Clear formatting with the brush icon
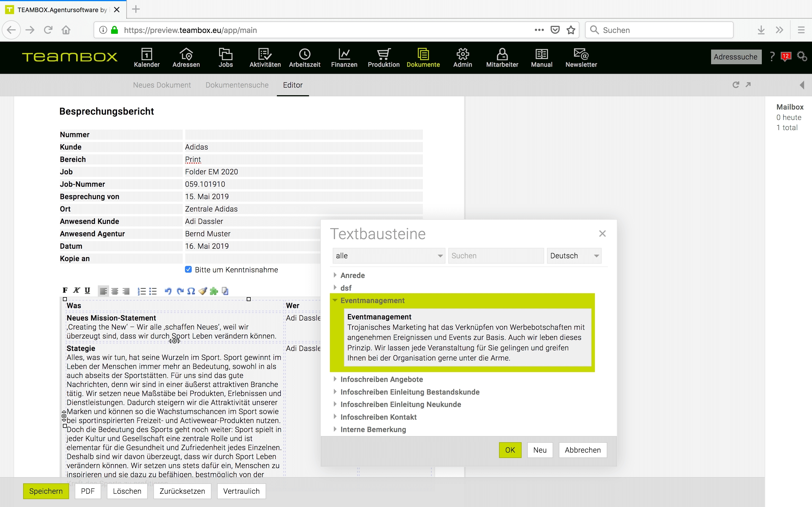 click(x=203, y=291)
